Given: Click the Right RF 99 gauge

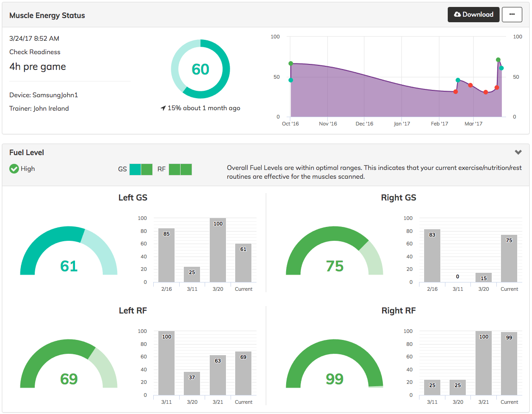Looking at the screenshot, I should [335, 364].
